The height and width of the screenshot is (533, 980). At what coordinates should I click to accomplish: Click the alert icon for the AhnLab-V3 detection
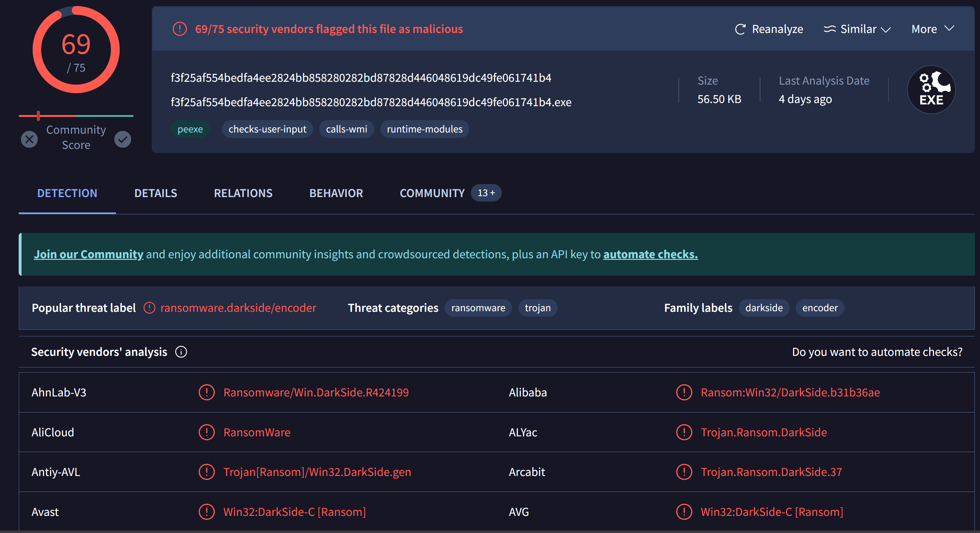point(206,392)
